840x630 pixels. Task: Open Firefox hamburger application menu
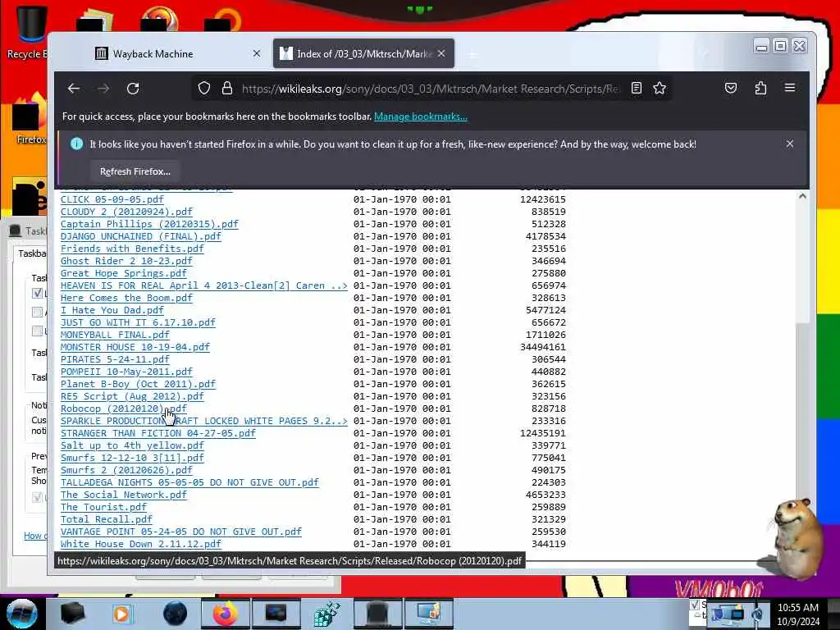(790, 88)
